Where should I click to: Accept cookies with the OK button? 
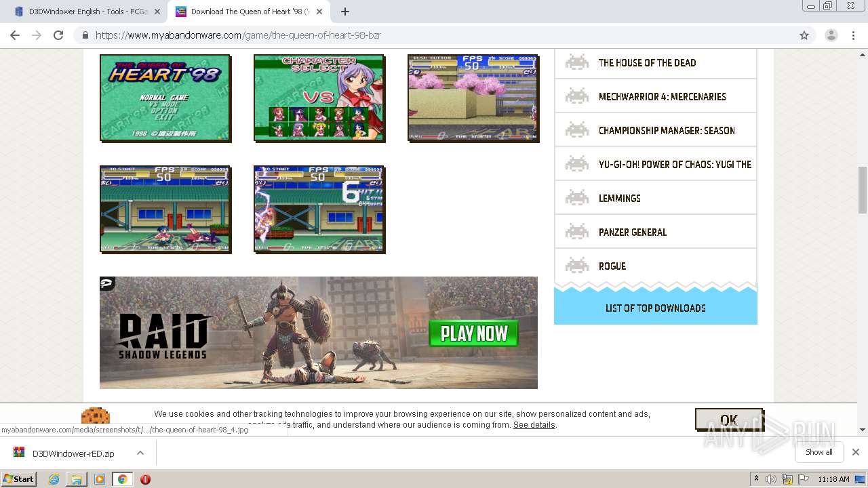728,420
